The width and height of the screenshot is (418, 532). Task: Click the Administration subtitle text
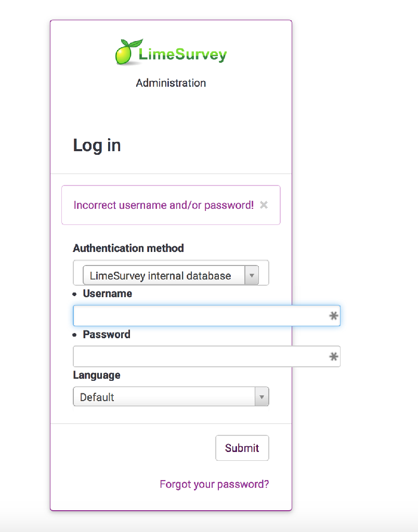coord(171,83)
